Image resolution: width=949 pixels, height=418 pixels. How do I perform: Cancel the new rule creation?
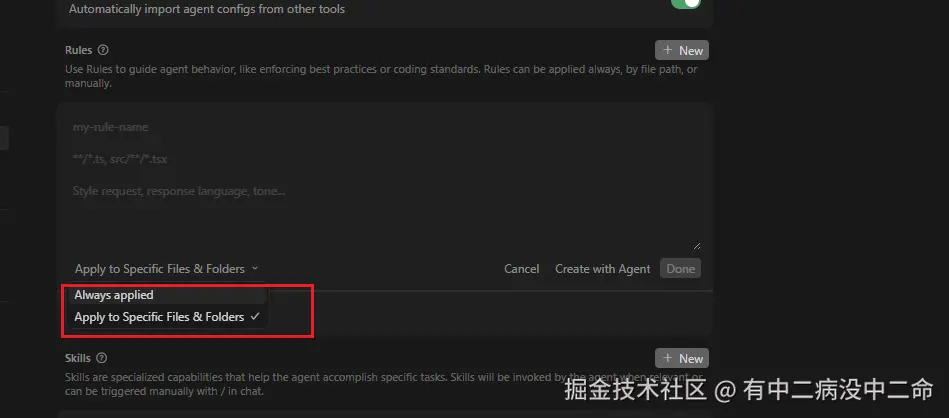[x=521, y=269]
